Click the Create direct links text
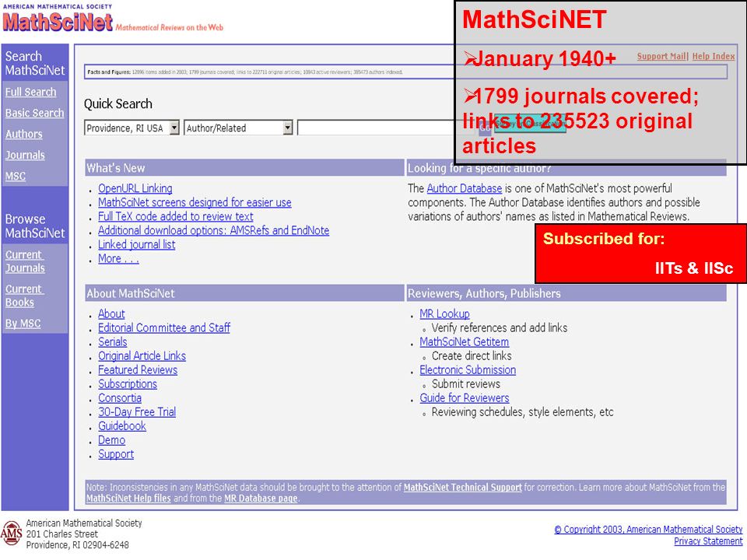 click(x=472, y=355)
